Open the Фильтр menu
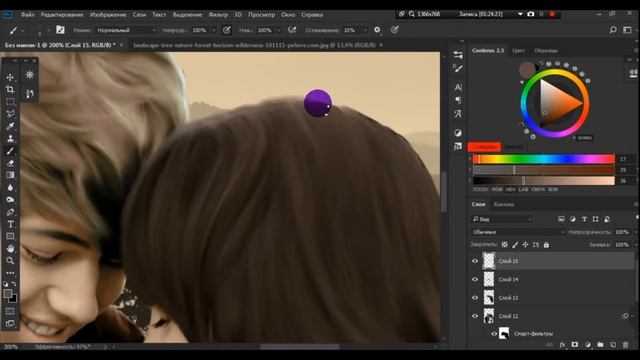Screen dimensions: 640x360 tap(218, 15)
